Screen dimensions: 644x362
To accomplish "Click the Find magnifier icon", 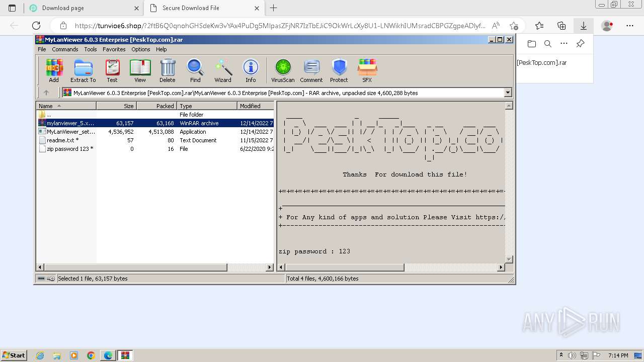I will [195, 70].
